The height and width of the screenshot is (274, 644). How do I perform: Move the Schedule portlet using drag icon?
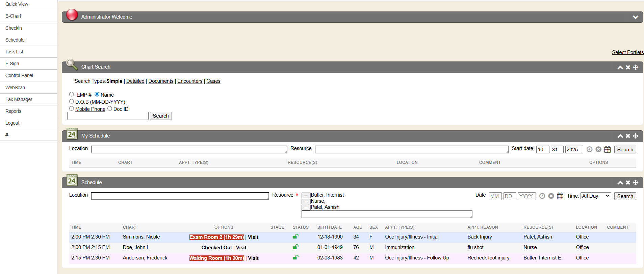click(636, 183)
